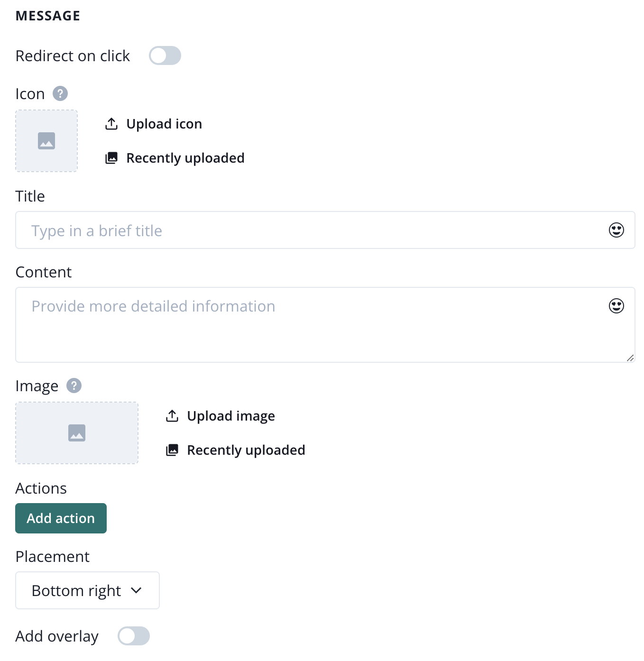The height and width of the screenshot is (661, 644).
Task: Open emoji picker in the Content field
Action: coord(616,306)
